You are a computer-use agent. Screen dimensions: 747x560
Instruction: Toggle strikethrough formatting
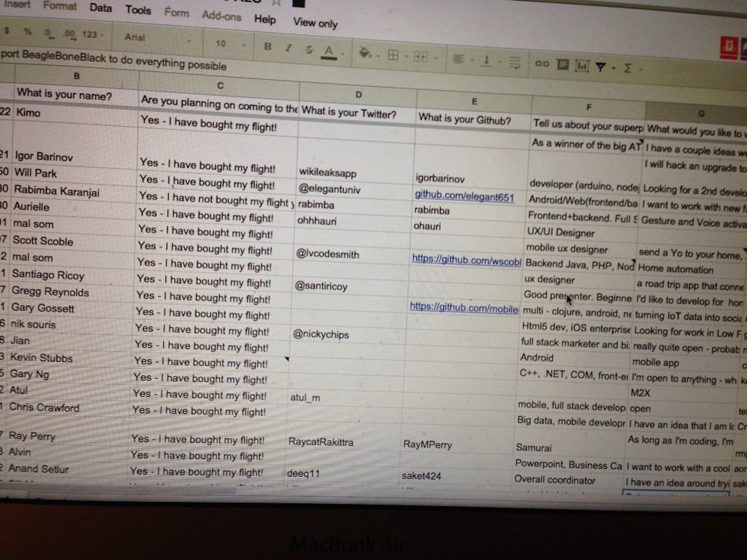coord(309,50)
